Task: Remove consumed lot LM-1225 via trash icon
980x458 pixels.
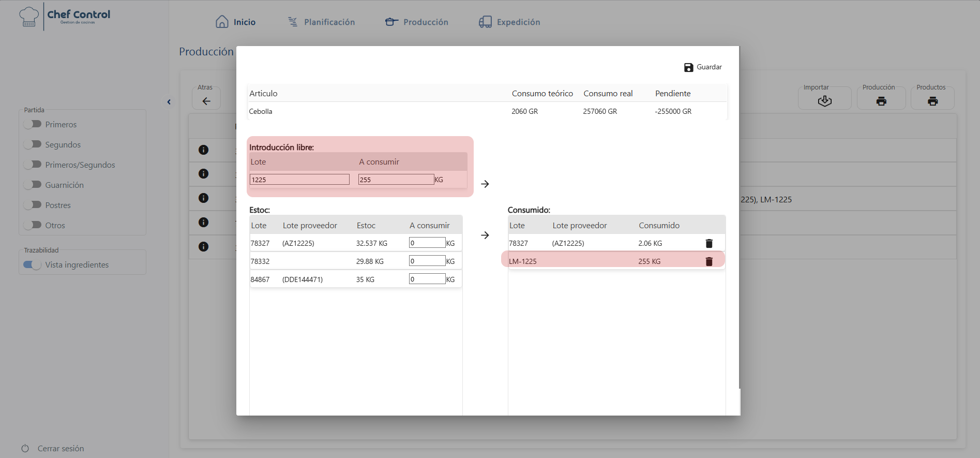Action: tap(709, 261)
